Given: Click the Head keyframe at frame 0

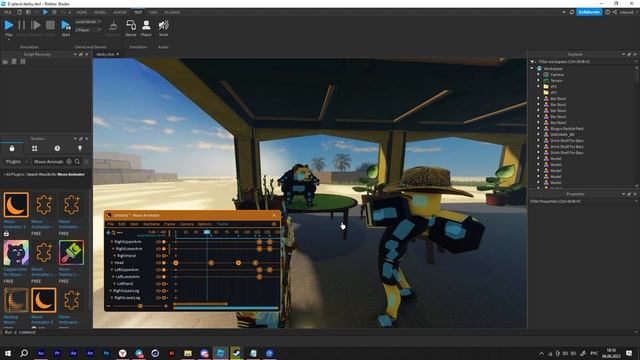Looking at the screenshot, I should click(176, 263).
